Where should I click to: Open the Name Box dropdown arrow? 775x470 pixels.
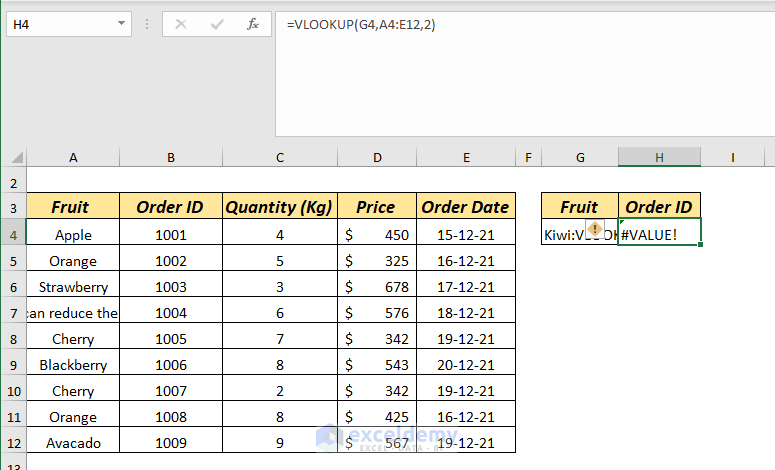(x=121, y=24)
